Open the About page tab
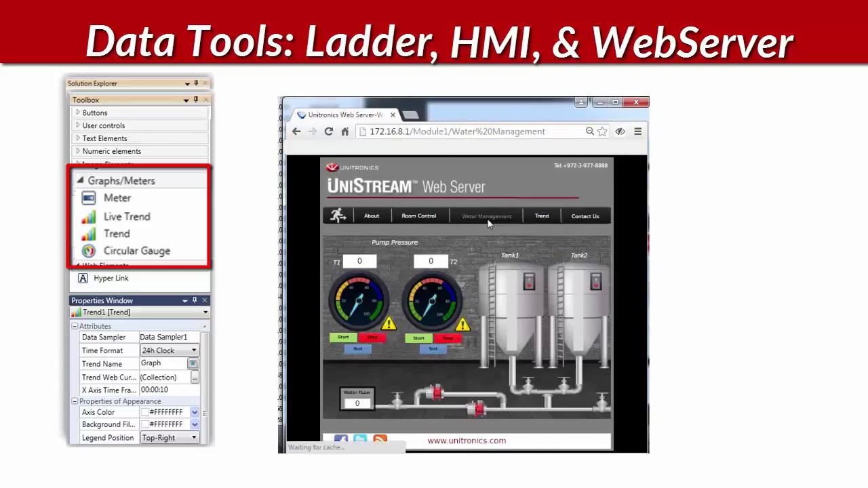868x488 pixels. [x=372, y=216]
